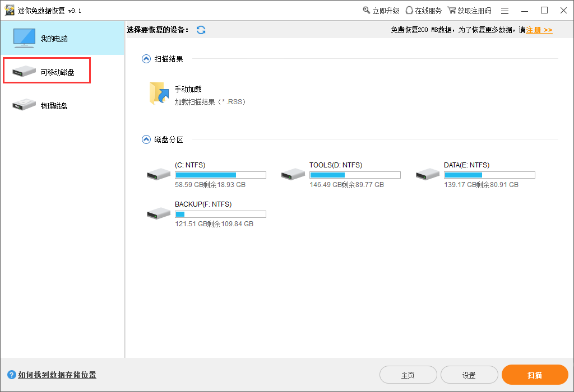Image resolution: width=574 pixels, height=392 pixels.
Task: Click the (C: NTFS) label
Action: pyautogui.click(x=190, y=165)
